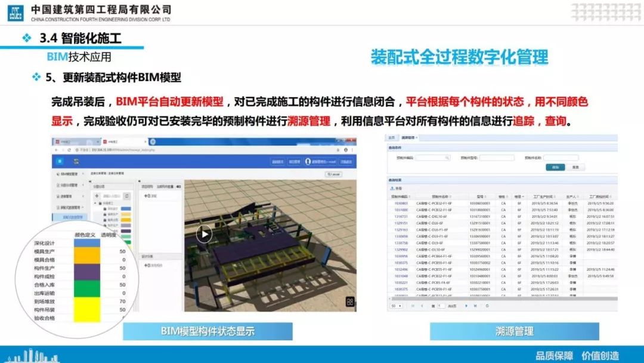Click the 验收合格 row label
644x363 pixels.
pyautogui.click(x=44, y=318)
